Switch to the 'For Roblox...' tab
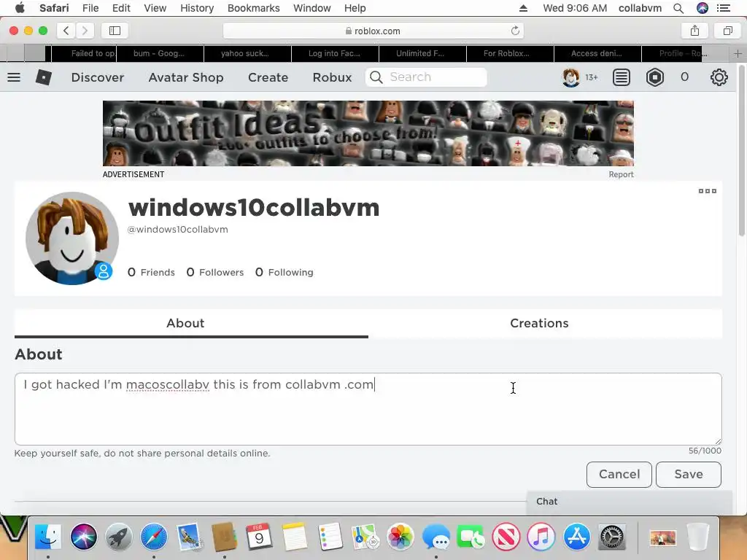The image size is (747, 560). 510,53
